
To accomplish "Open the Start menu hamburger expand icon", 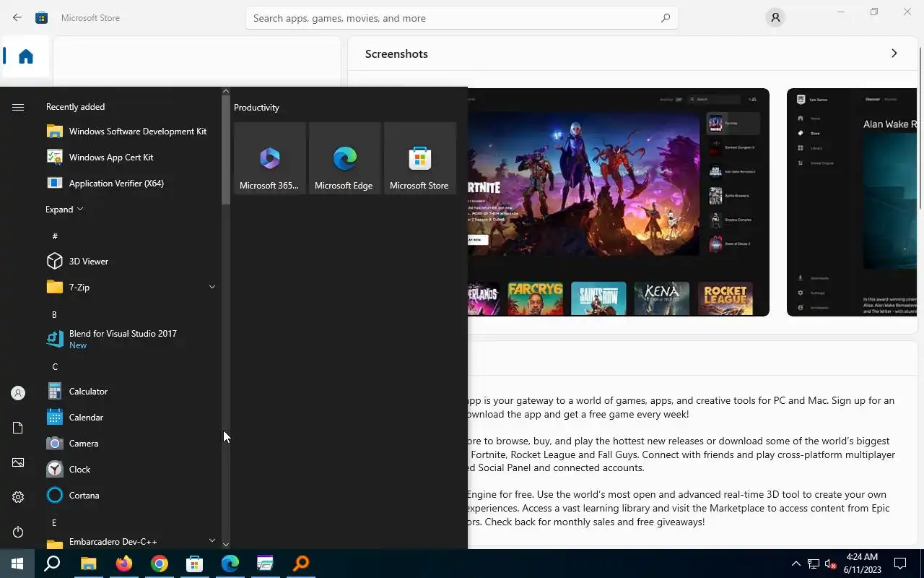I will (18, 107).
